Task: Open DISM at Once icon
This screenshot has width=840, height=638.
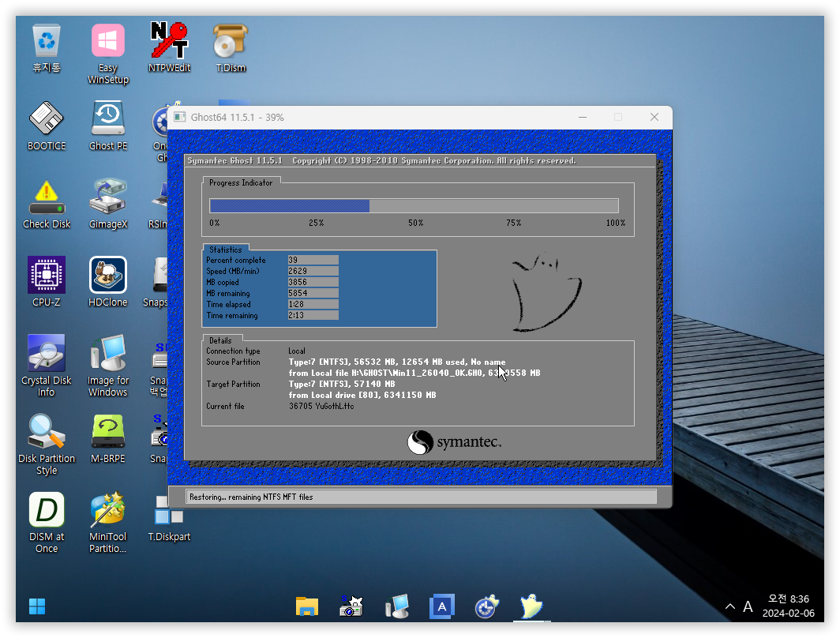Action: (x=47, y=523)
